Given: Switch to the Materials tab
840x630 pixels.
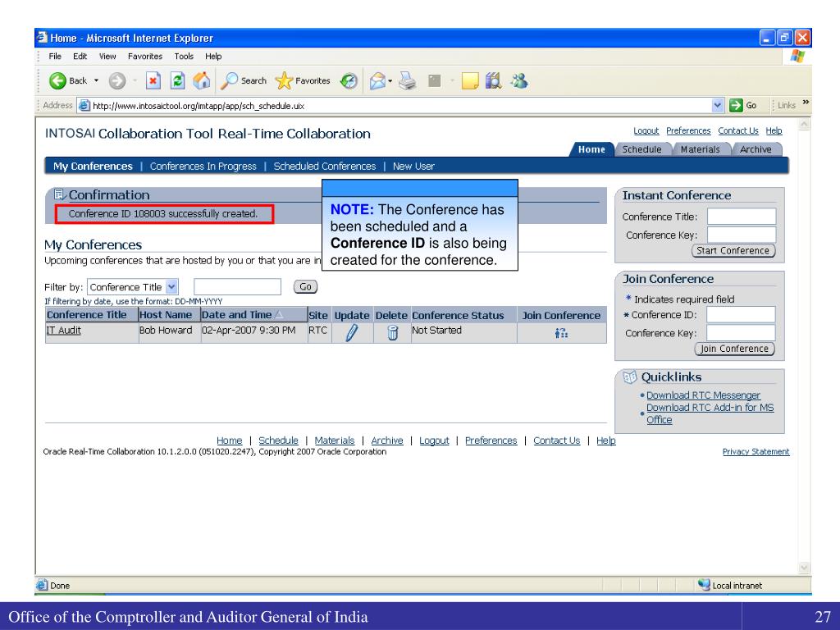Looking at the screenshot, I should pos(700,149).
